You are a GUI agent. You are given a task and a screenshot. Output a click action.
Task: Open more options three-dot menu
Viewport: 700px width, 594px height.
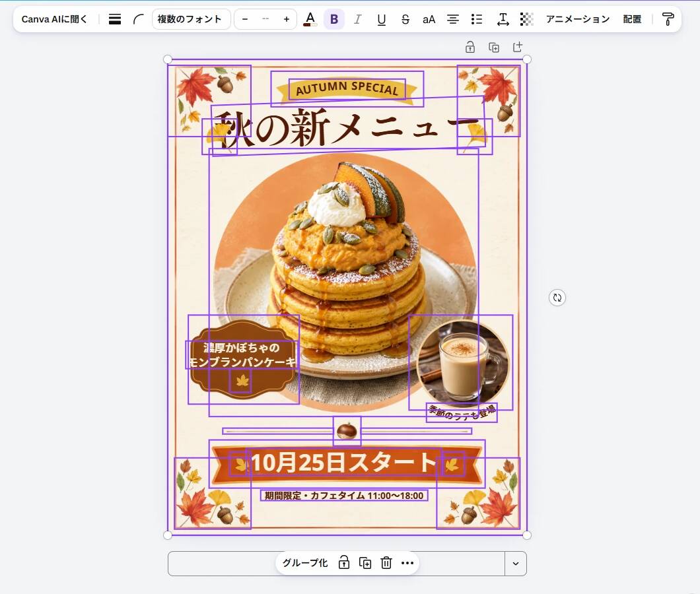point(407,563)
